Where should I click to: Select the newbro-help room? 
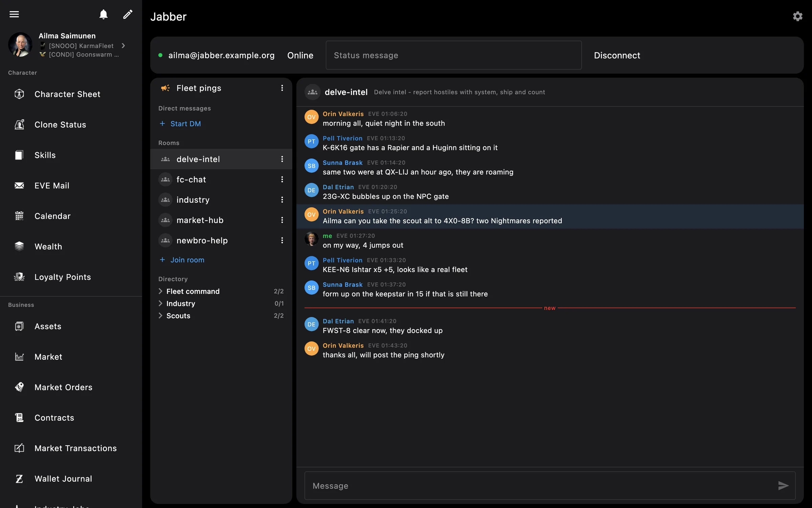[221, 240]
